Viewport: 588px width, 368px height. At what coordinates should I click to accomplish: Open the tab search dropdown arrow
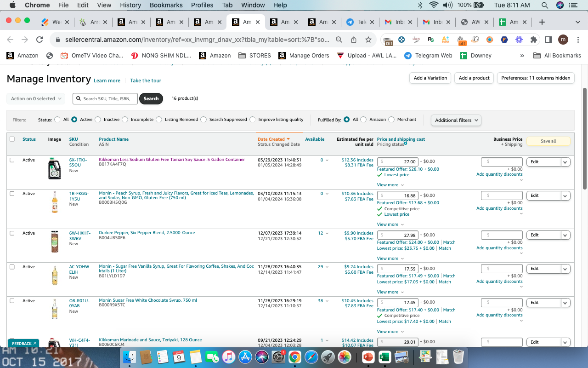click(x=577, y=22)
